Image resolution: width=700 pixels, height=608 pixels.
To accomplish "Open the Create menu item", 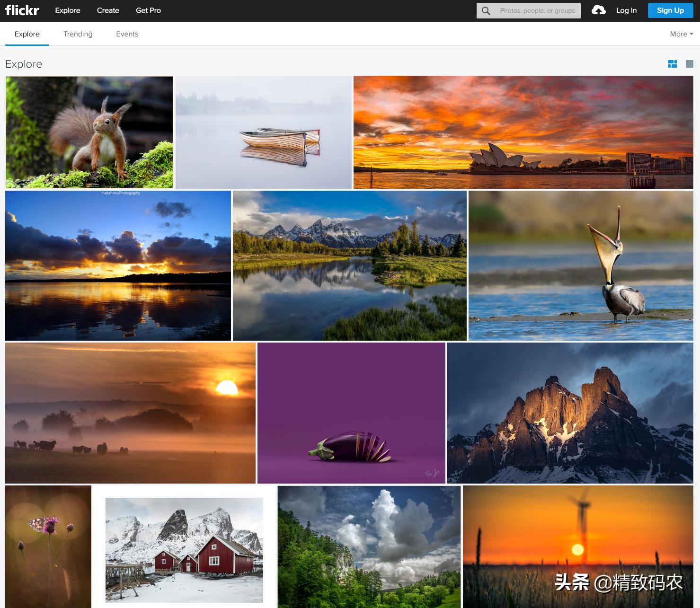I will tap(108, 10).
